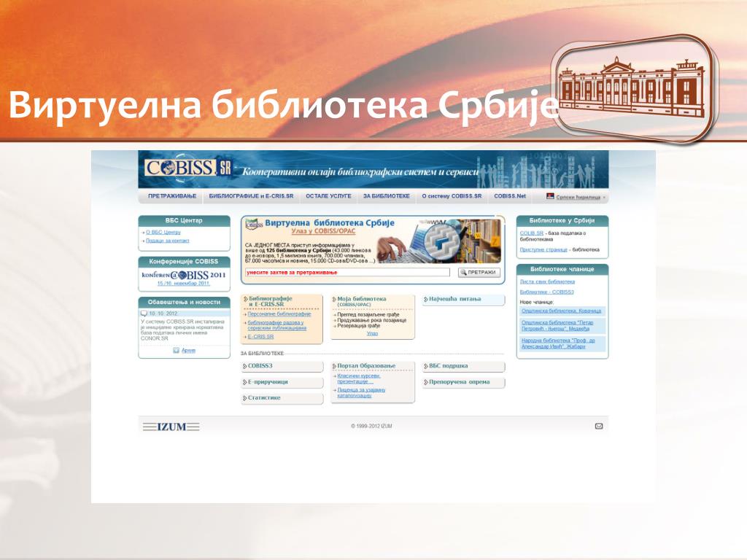Screen dimensions: 747x560
Task: Click the Конференције COBISS panel header
Action: [x=184, y=262]
